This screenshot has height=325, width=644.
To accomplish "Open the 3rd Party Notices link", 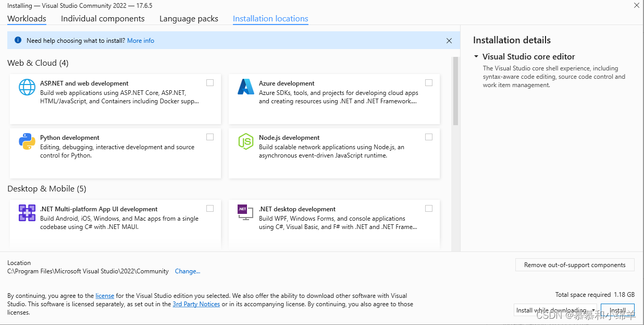I will pos(196,304).
